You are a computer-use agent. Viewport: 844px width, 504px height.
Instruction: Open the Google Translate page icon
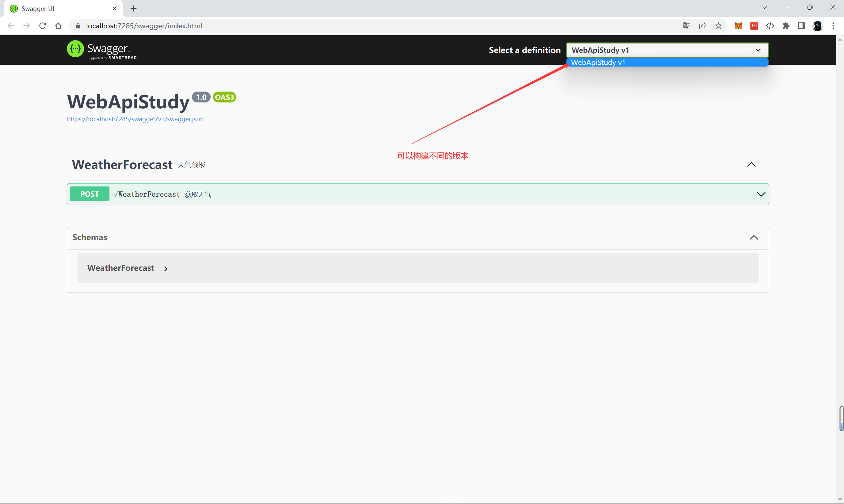(686, 26)
